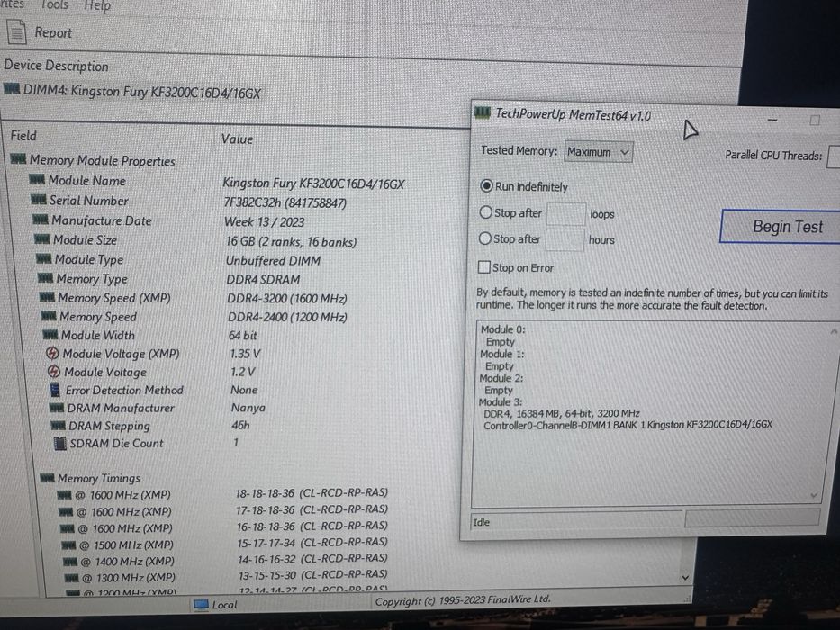Click the MemTest64 module list scroll-down arrow
The width and height of the screenshot is (840, 630).
[x=814, y=495]
